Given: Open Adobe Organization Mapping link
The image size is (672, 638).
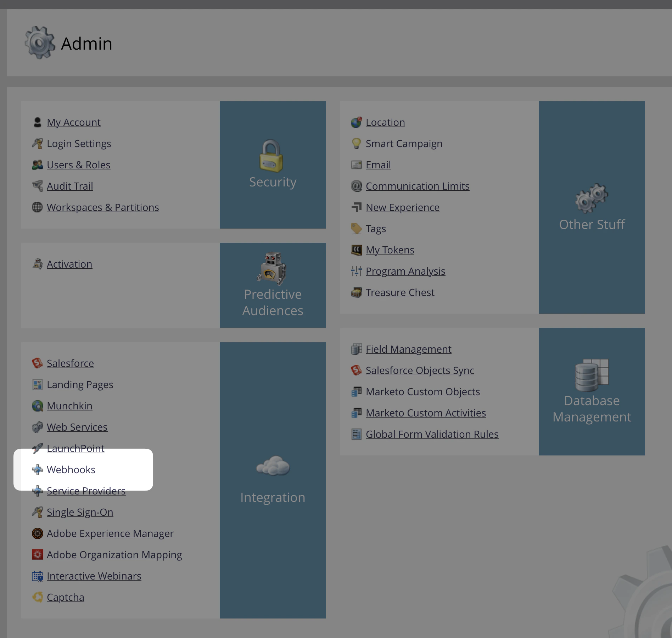Looking at the screenshot, I should [x=114, y=555].
